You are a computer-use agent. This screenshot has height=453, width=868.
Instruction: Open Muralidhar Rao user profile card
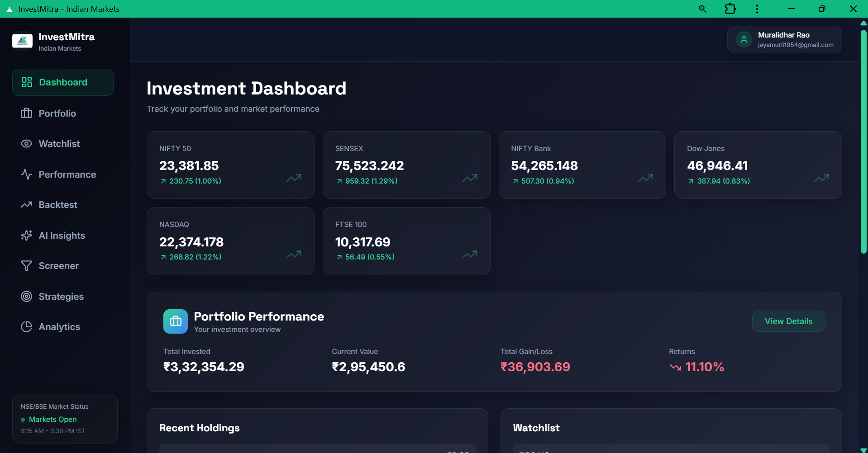tap(784, 40)
